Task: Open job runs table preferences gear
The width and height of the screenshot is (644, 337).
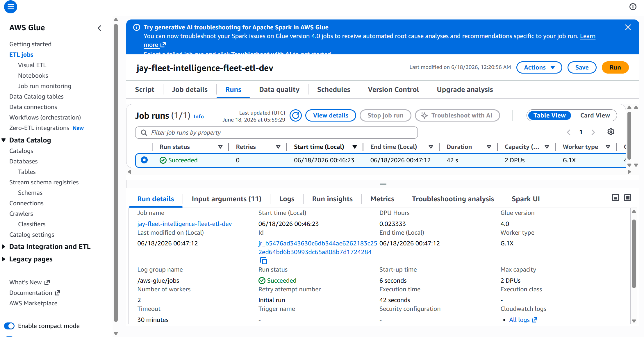Action: click(x=611, y=132)
